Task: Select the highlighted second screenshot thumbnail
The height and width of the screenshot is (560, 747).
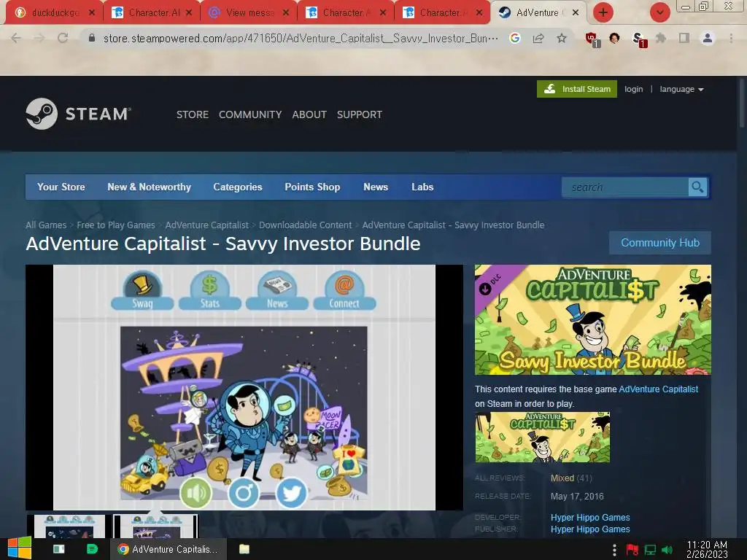Action: (156, 526)
